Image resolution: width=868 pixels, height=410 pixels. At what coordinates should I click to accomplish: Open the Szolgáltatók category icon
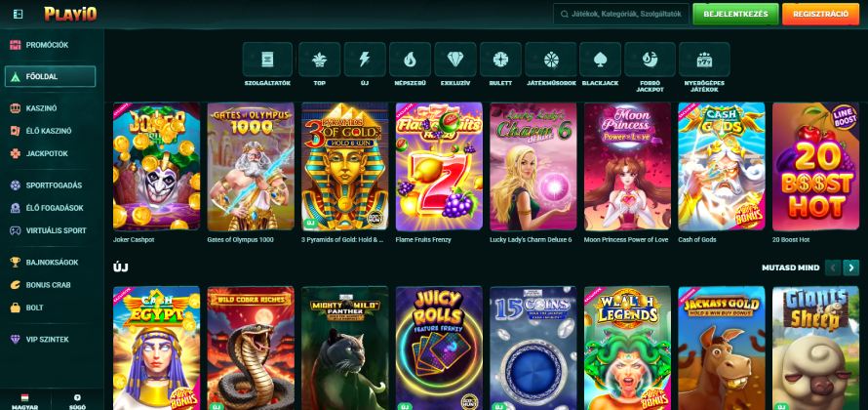coord(267,61)
